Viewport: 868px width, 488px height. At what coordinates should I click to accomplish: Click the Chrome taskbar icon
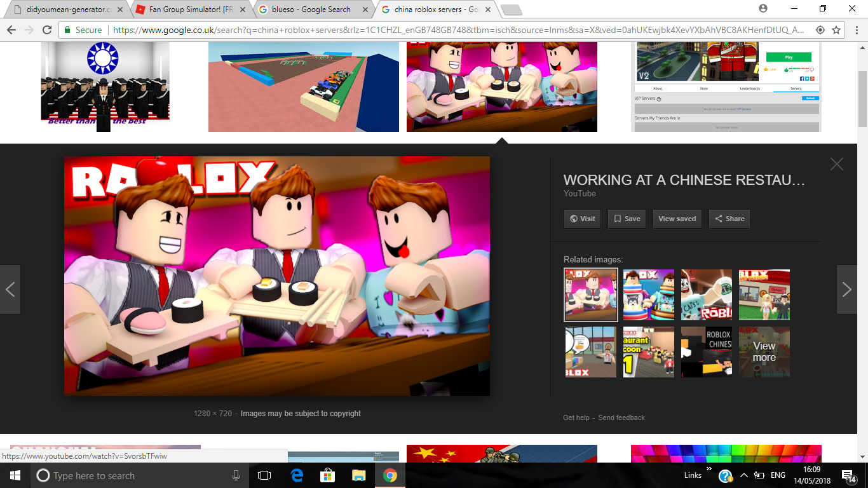pyautogui.click(x=390, y=475)
